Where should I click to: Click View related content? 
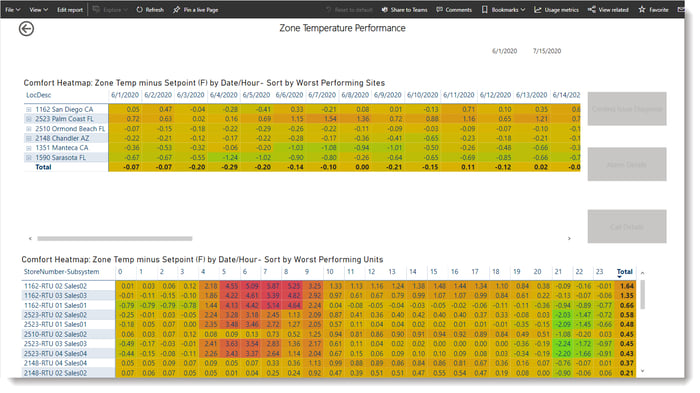pyautogui.click(x=608, y=9)
